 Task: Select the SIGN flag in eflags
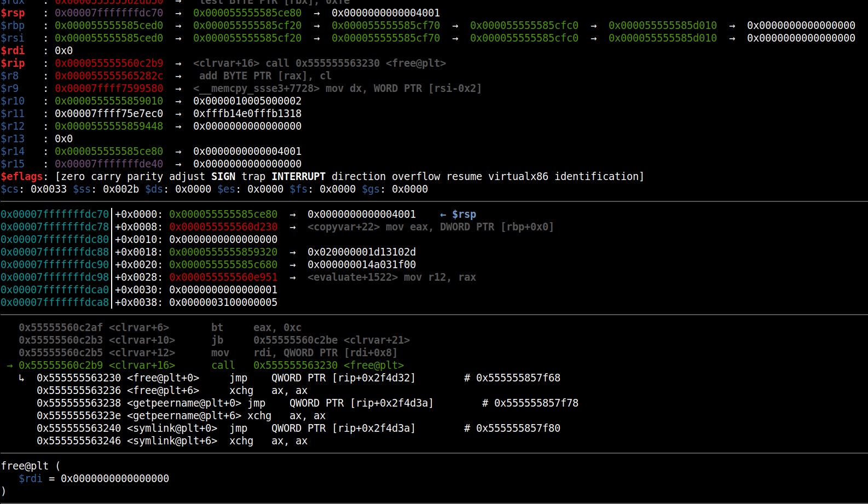point(223,176)
